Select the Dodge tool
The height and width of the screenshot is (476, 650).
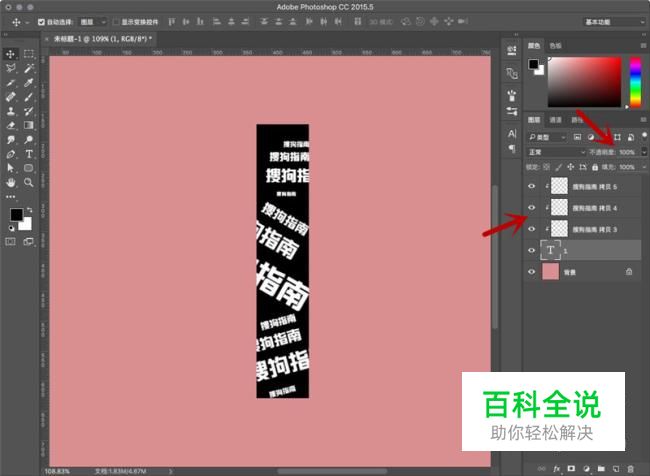pyautogui.click(x=29, y=140)
